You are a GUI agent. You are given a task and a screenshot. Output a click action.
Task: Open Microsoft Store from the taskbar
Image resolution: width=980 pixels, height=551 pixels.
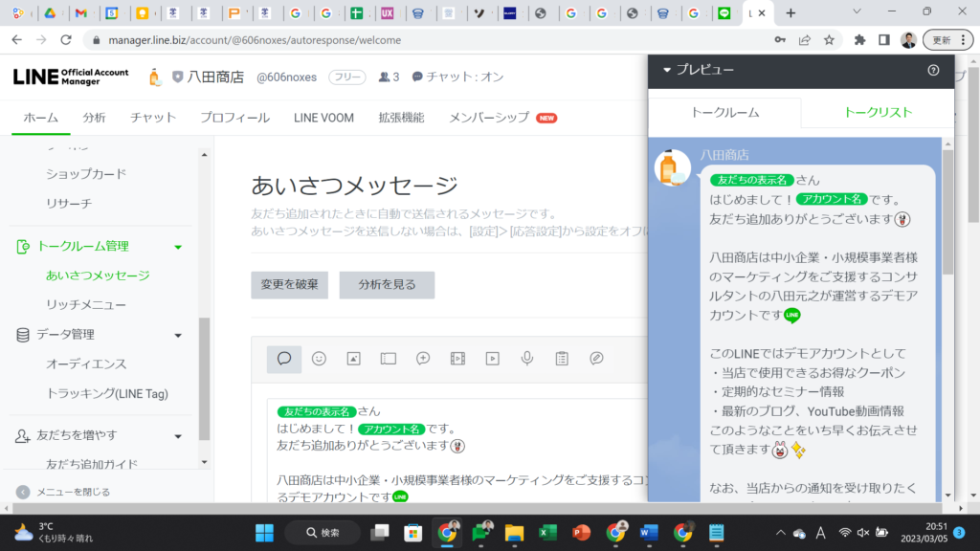tap(412, 533)
